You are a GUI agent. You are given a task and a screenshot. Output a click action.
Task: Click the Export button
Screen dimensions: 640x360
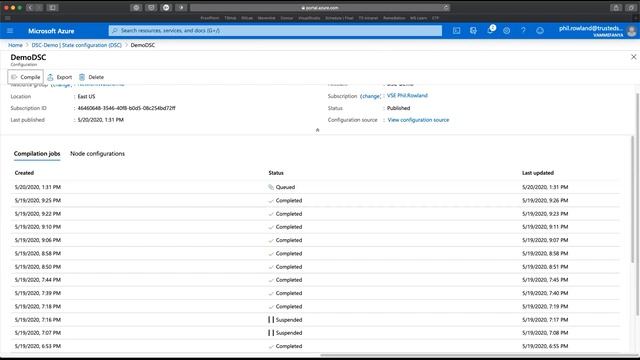60,77
